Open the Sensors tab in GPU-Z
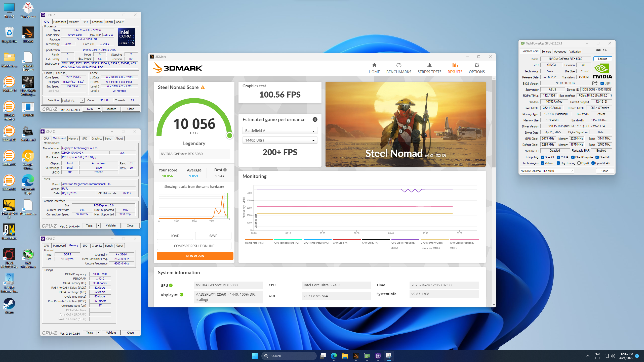The height and width of the screenshot is (362, 644). pos(546,51)
